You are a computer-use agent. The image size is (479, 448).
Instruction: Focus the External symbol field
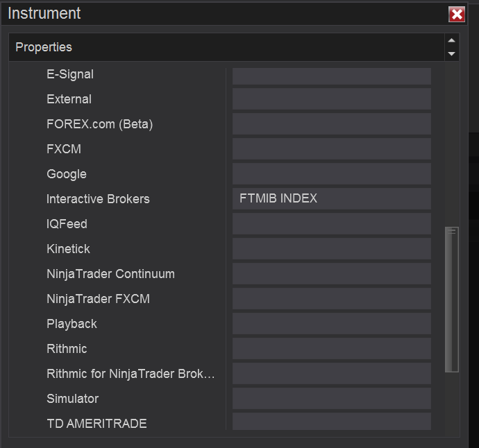point(331,99)
